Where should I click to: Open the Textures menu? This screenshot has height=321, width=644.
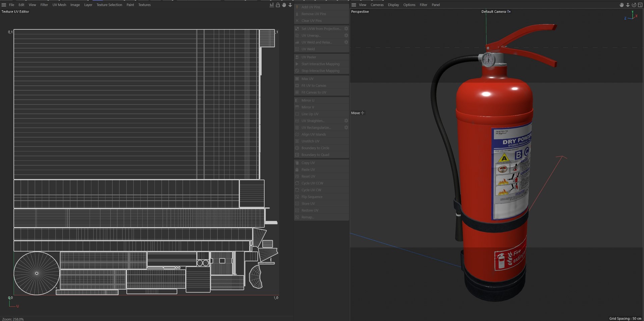[145, 5]
